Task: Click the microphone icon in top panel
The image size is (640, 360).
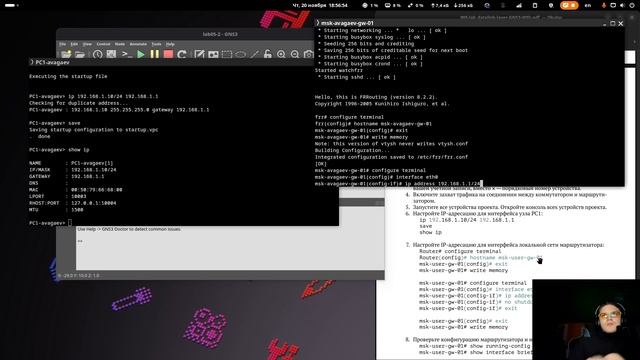Action: point(604,5)
